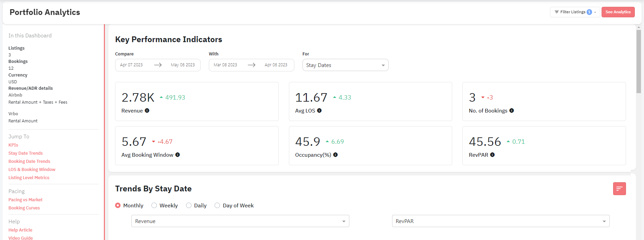
Task: Click With start date Mar 08 2023
Action: (x=225, y=65)
